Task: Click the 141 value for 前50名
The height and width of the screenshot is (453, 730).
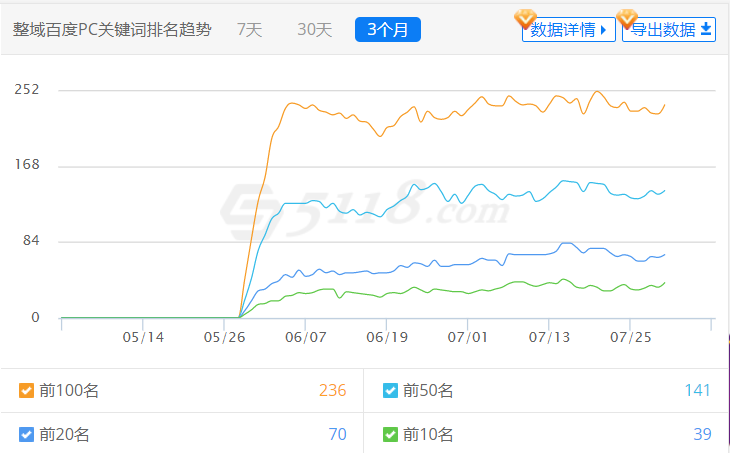Action: (x=697, y=391)
